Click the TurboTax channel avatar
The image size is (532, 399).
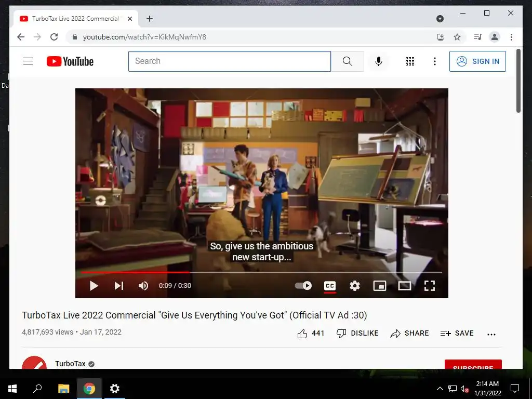[x=34, y=363]
